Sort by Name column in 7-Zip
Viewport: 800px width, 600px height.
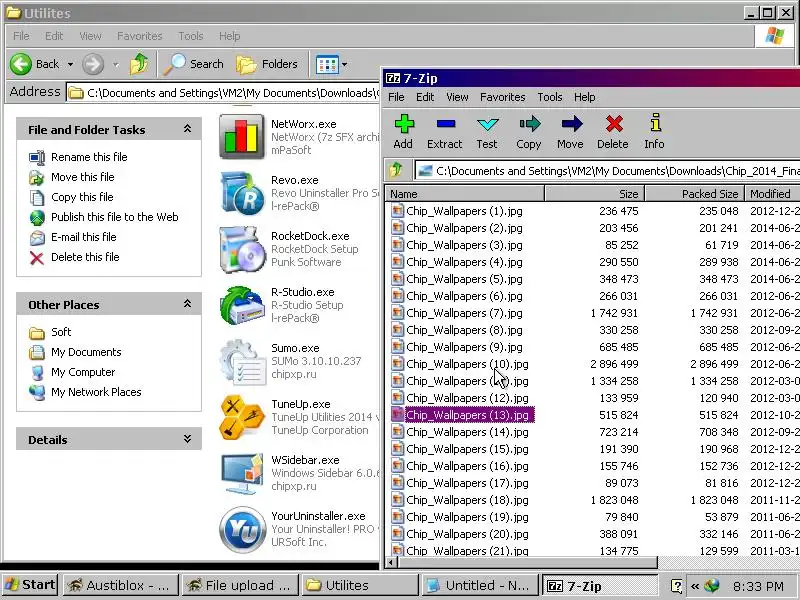pos(465,194)
